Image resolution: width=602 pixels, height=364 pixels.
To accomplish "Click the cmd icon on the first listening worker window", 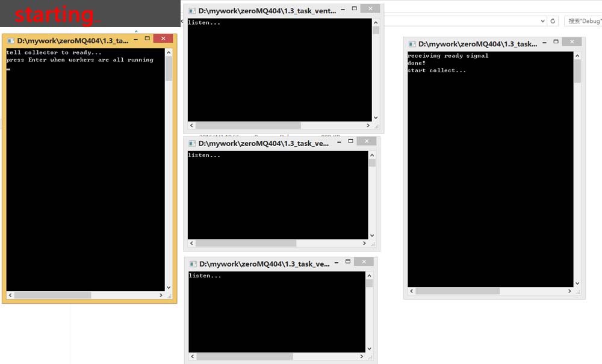I will (x=193, y=10).
